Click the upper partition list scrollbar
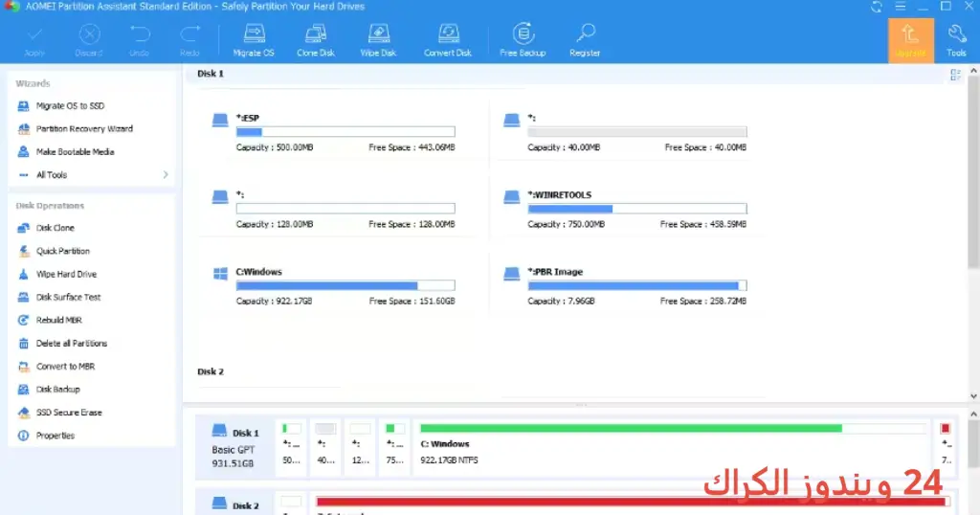The image size is (980, 515). tap(973, 174)
